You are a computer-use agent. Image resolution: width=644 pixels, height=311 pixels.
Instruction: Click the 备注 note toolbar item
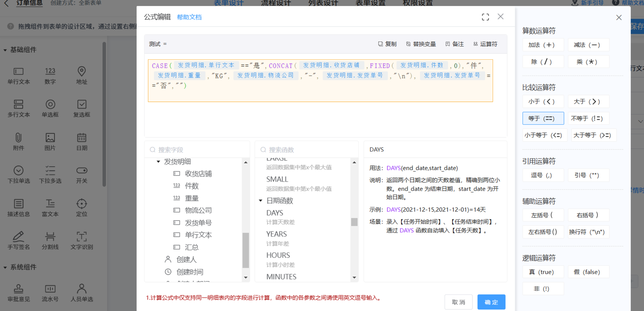point(454,44)
